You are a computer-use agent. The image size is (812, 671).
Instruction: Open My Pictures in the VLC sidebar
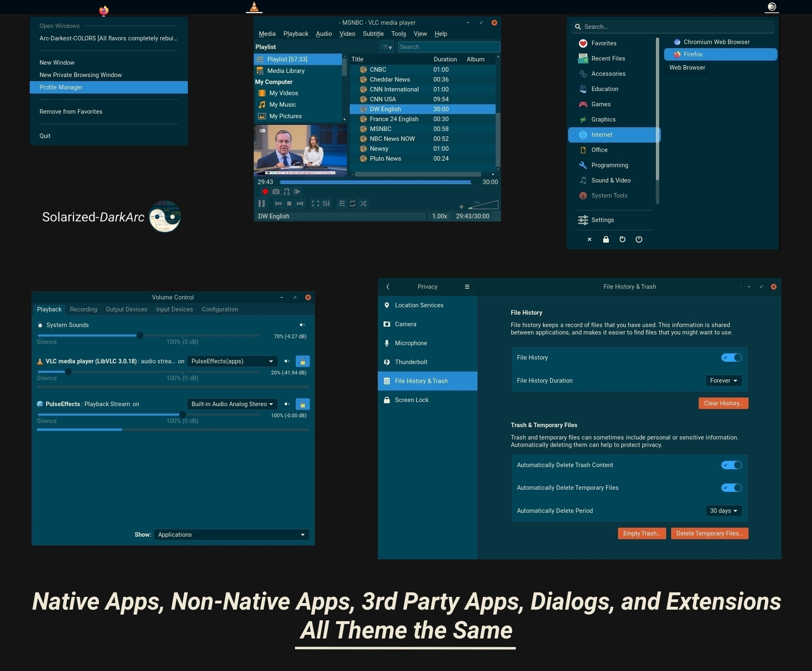click(x=298, y=116)
